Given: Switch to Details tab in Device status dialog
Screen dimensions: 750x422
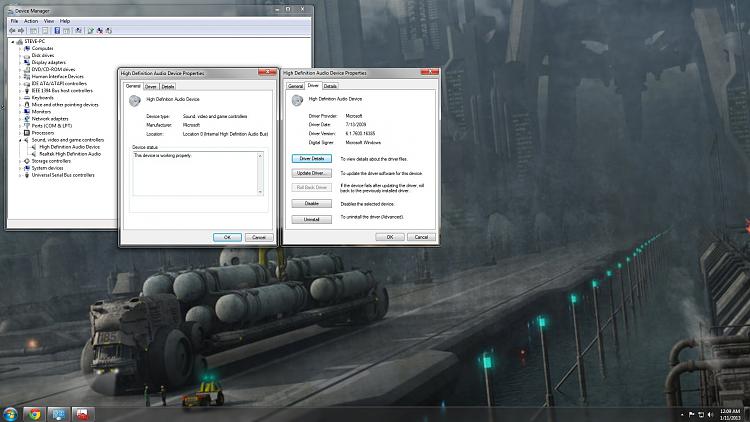Looking at the screenshot, I should [x=168, y=87].
